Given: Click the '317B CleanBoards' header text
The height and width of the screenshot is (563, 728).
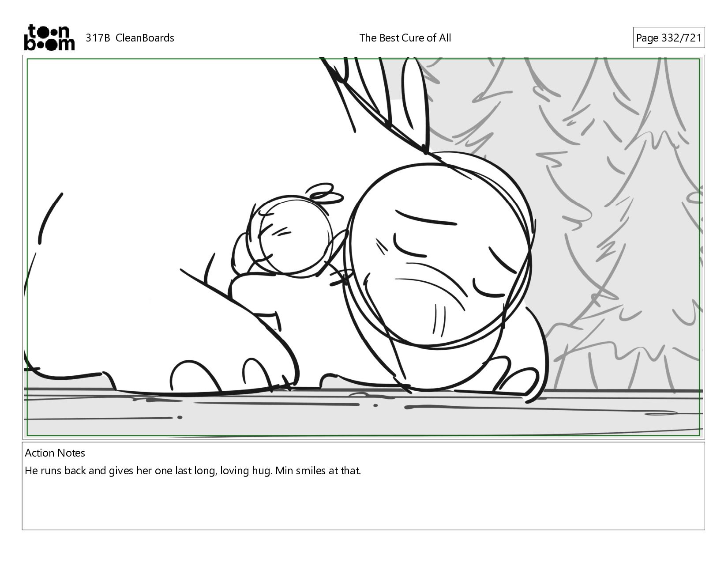Looking at the screenshot, I should (130, 38).
